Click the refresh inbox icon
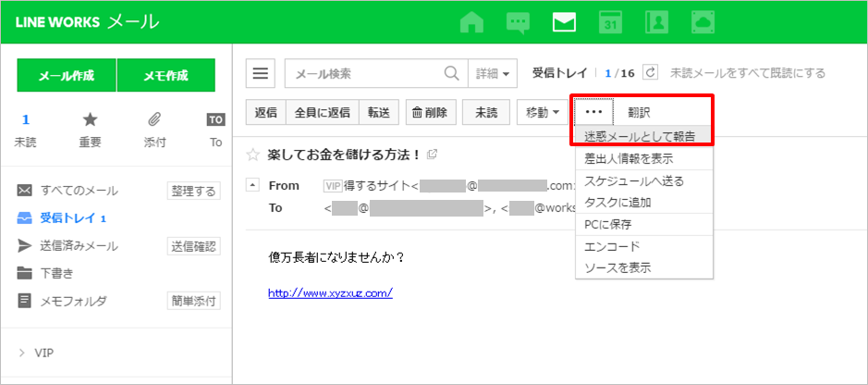The image size is (868, 385). (x=650, y=73)
